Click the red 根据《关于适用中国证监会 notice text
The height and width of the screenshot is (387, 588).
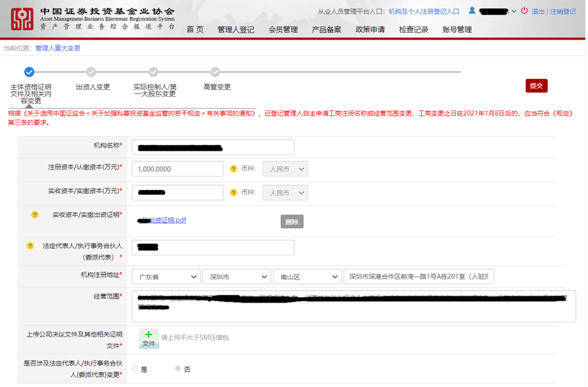pyautogui.click(x=291, y=118)
